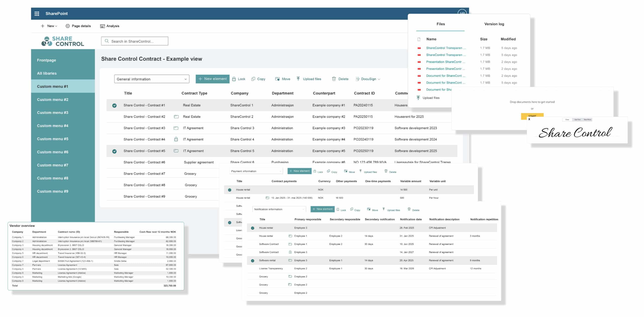Click the ShareControl logo
The image size is (644, 317).
[x=63, y=41]
